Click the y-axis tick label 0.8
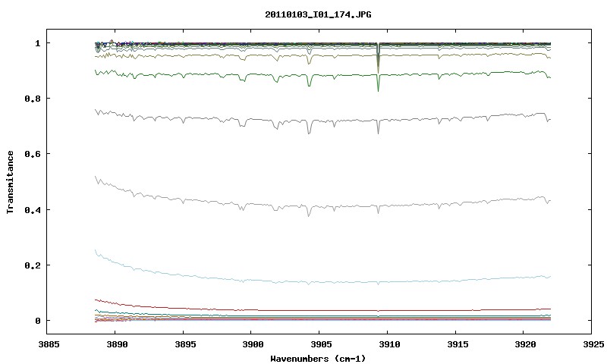 [x=33, y=99]
